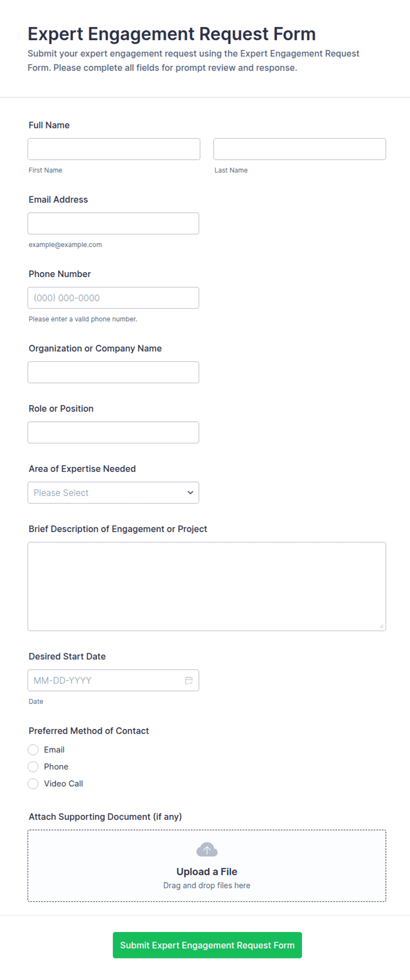
Task: Click the Brief Description text area
Action: (207, 586)
